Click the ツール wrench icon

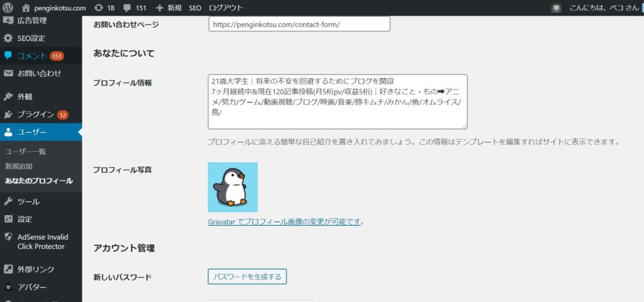point(8,201)
